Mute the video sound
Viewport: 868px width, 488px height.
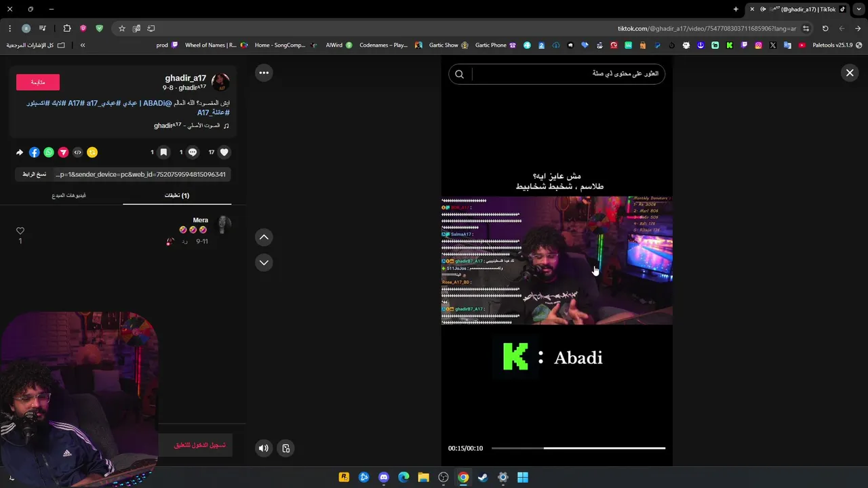264,448
